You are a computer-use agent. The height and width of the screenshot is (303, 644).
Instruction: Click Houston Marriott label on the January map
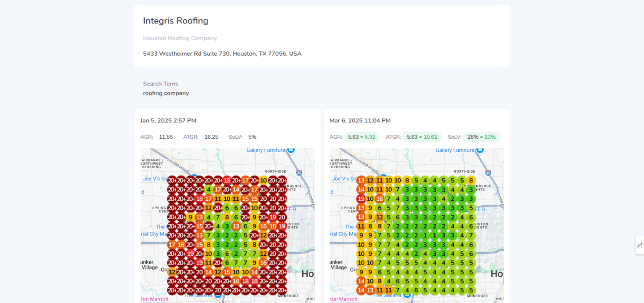coord(154,299)
